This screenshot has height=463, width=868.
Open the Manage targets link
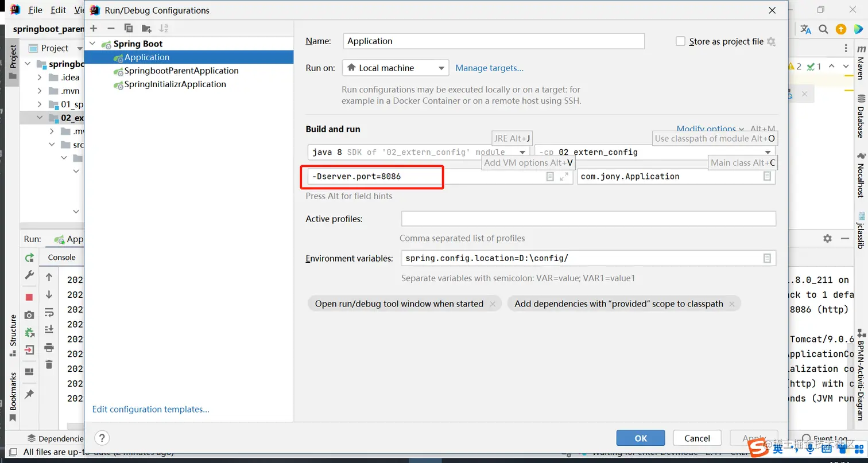pos(489,68)
